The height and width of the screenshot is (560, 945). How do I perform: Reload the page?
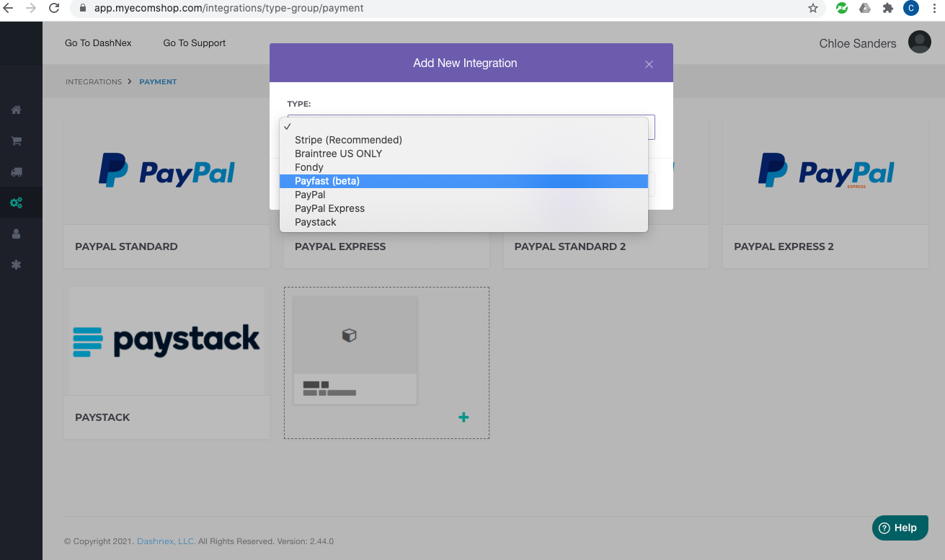[54, 9]
